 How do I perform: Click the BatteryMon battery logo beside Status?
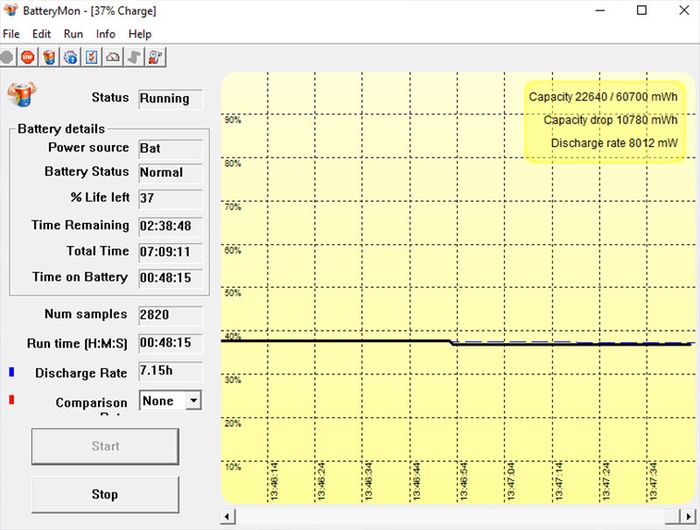[x=21, y=94]
